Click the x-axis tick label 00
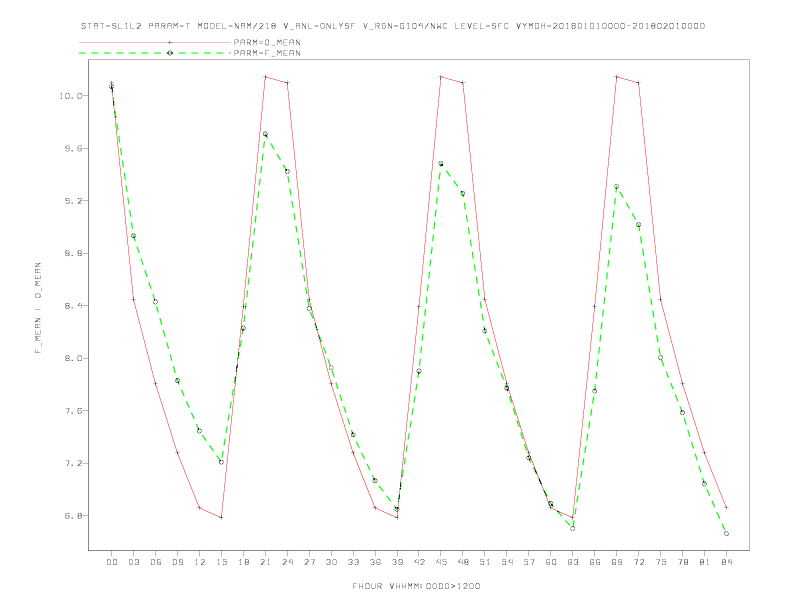The height and width of the screenshot is (612, 792). pos(112,562)
